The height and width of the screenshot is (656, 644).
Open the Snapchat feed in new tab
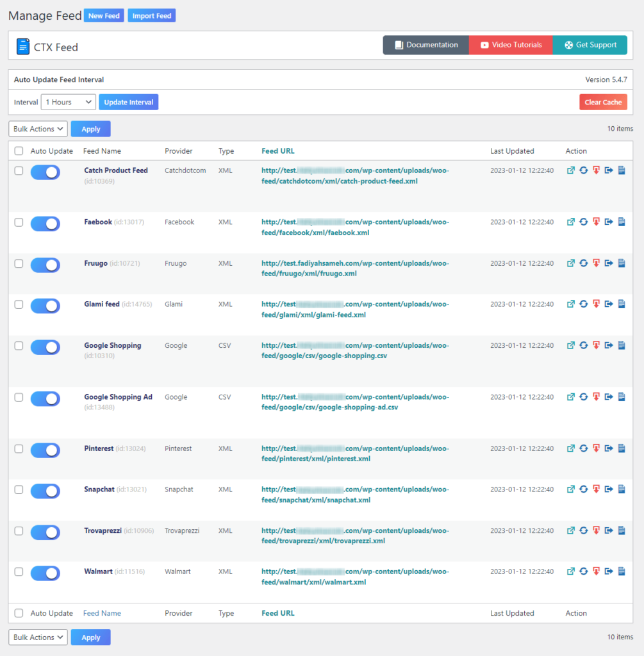pos(571,489)
